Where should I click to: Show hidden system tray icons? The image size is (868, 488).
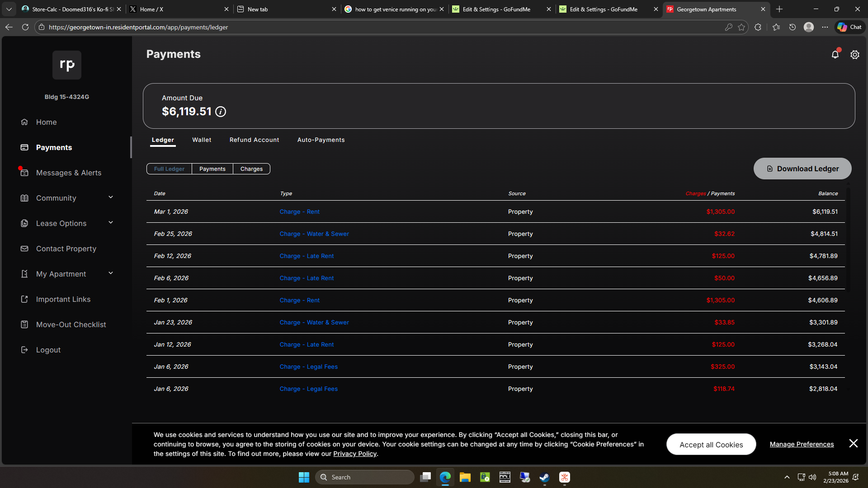pos(787,477)
